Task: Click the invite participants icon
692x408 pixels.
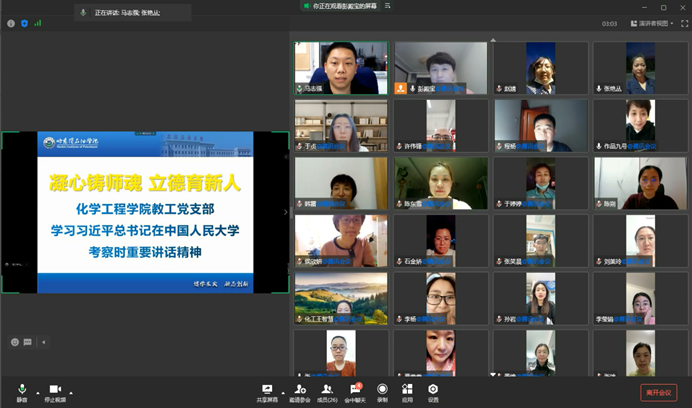Action: 299,390
